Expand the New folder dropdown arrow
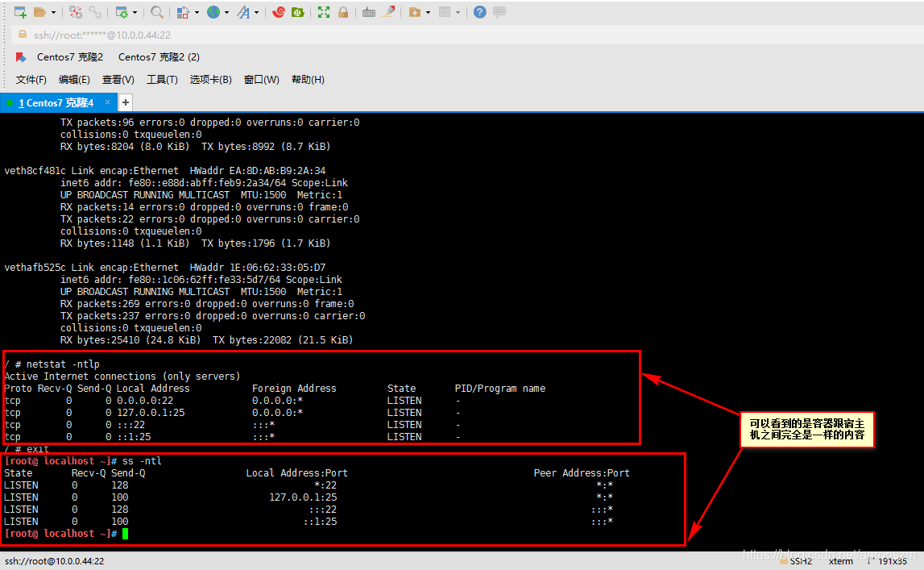This screenshot has width=924, height=570. 428,12
